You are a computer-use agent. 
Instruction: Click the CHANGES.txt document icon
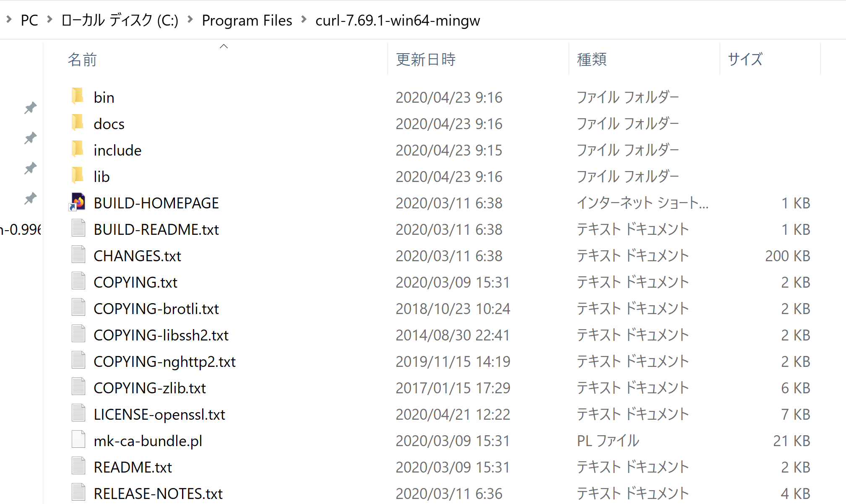click(x=78, y=255)
